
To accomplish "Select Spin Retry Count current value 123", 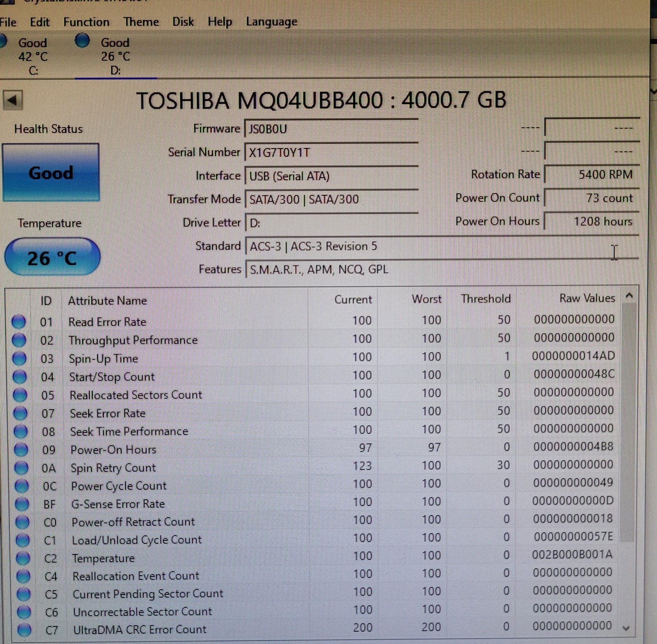I will click(x=362, y=466).
